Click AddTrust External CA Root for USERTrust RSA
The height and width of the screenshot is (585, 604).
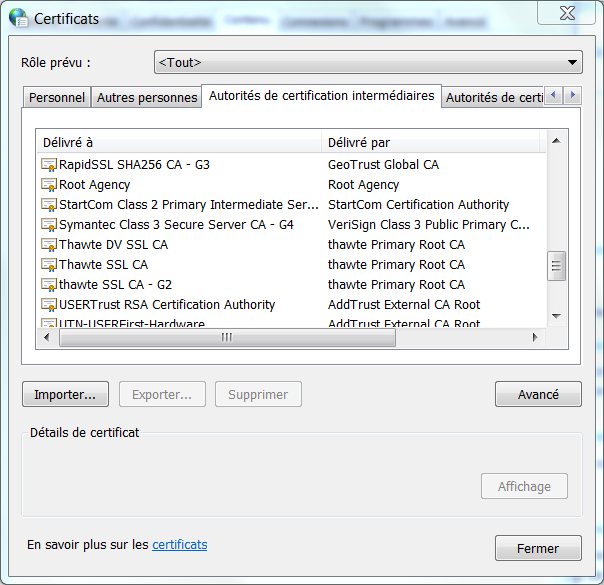coord(404,305)
